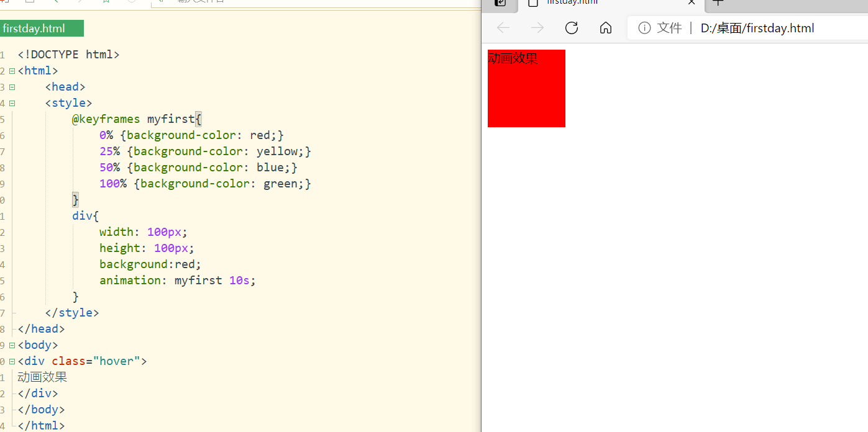Click the <!DOCTYPE html> line

pyautogui.click(x=68, y=55)
